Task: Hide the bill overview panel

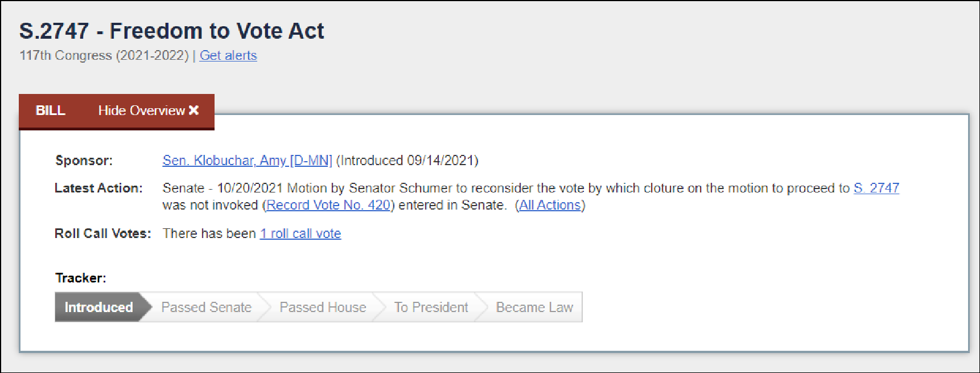Action: [x=142, y=110]
